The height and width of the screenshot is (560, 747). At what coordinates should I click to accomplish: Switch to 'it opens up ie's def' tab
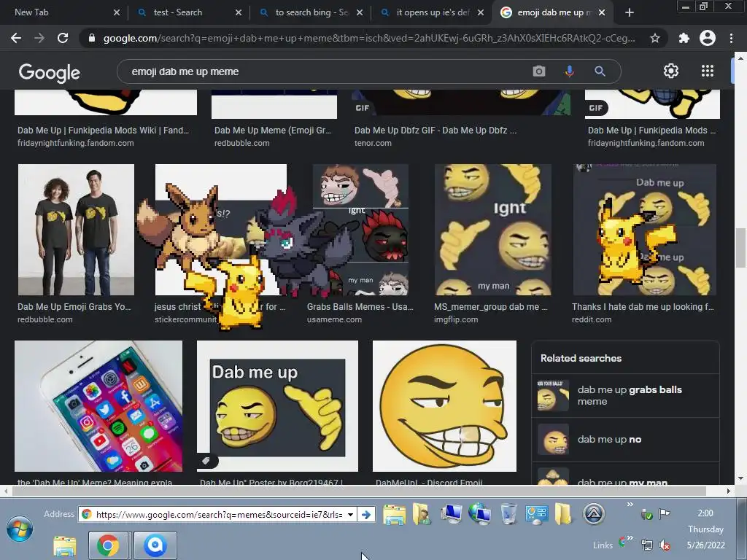(x=433, y=12)
